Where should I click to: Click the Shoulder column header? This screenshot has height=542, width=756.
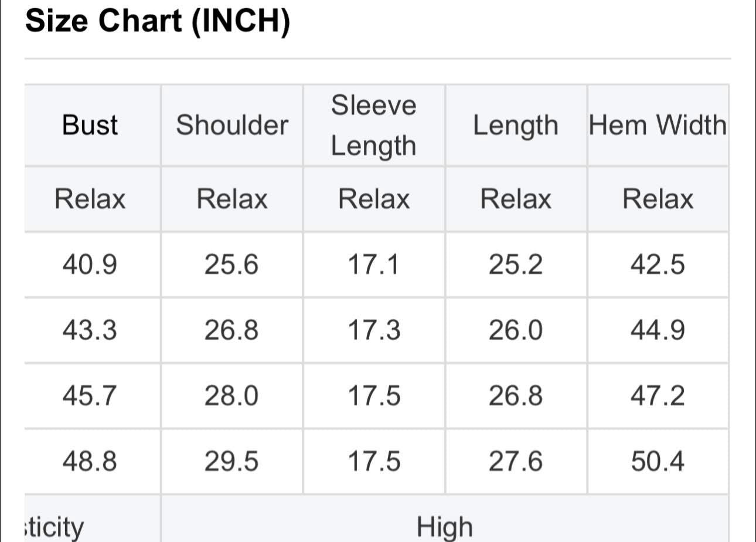tap(232, 125)
